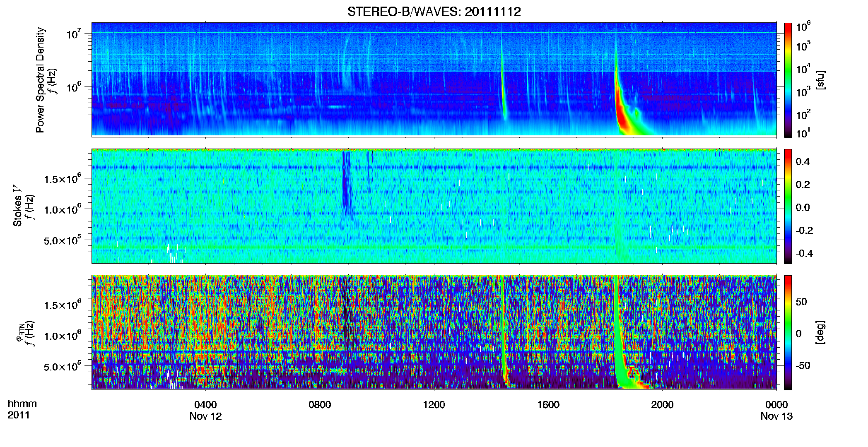The height and width of the screenshot is (447, 868).
Task: Click the Stokes V axis label
Action: (17, 206)
